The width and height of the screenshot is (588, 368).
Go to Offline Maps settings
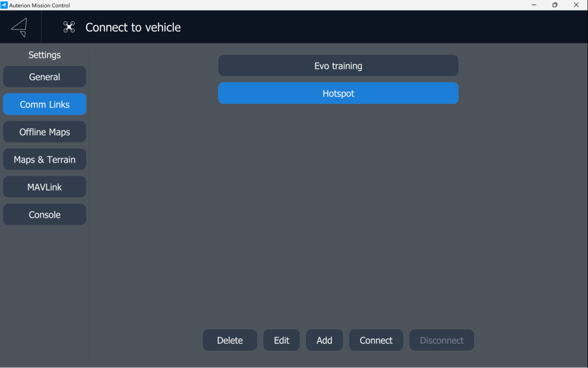point(44,132)
